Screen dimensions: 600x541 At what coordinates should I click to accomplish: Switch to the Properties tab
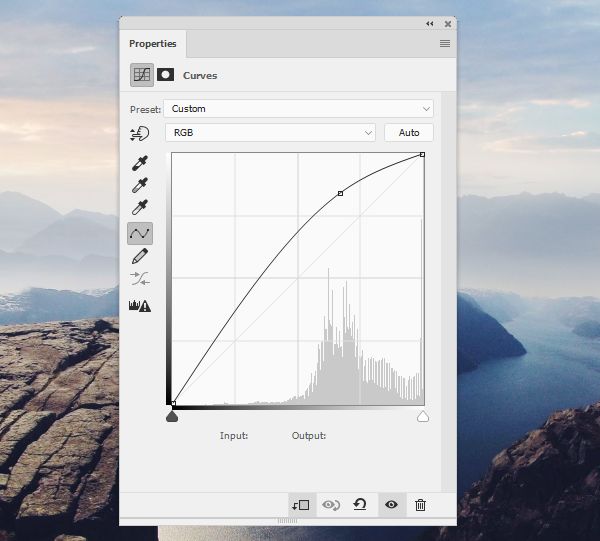click(153, 44)
